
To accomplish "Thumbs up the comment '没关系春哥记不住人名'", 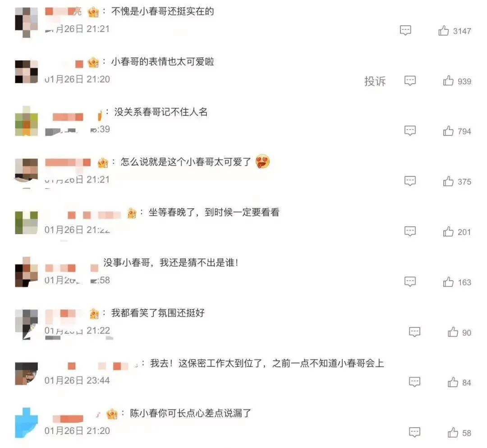I will 448,131.
